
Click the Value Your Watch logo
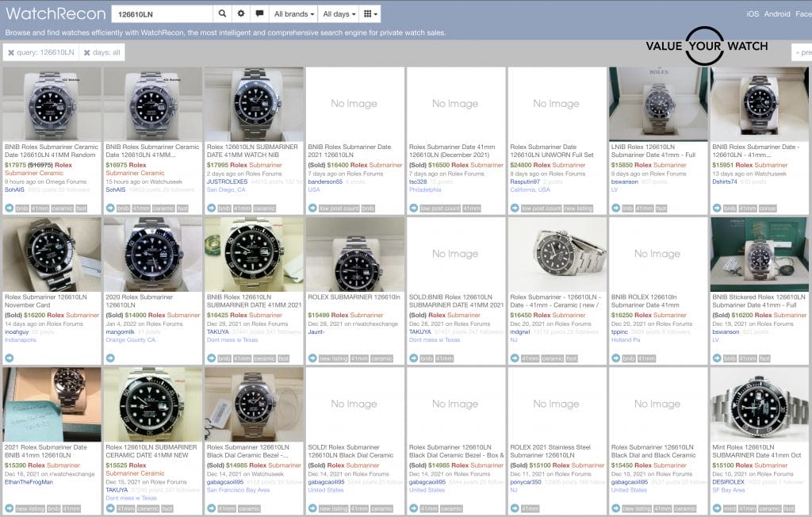coord(706,46)
